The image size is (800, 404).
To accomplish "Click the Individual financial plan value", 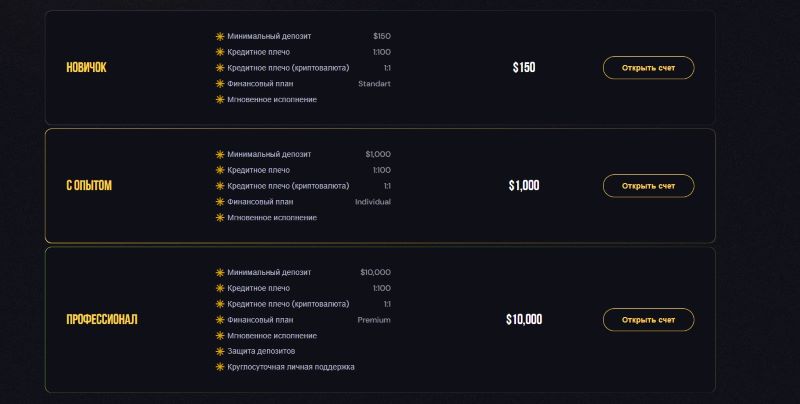I will 373,202.
